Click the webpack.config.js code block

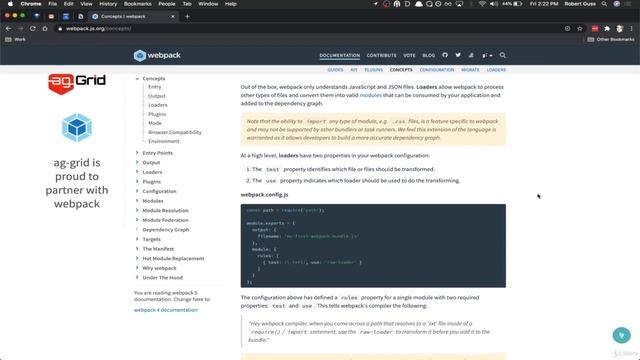coord(373,246)
